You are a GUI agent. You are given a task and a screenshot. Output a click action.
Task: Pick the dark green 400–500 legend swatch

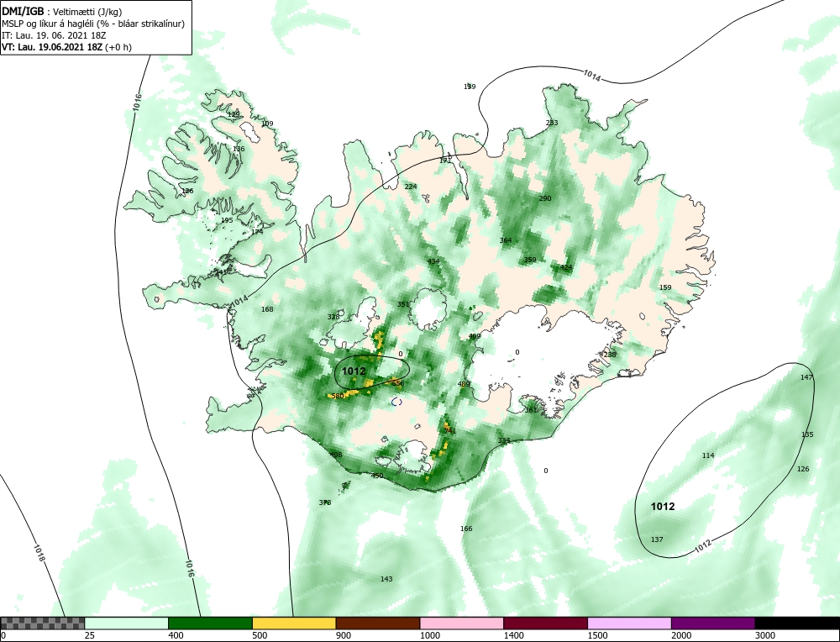(210, 623)
